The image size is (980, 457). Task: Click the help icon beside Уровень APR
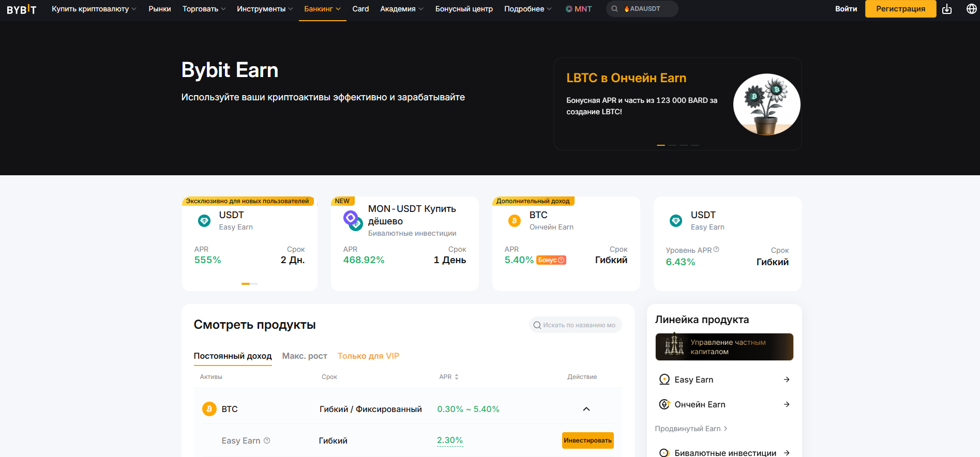716,249
